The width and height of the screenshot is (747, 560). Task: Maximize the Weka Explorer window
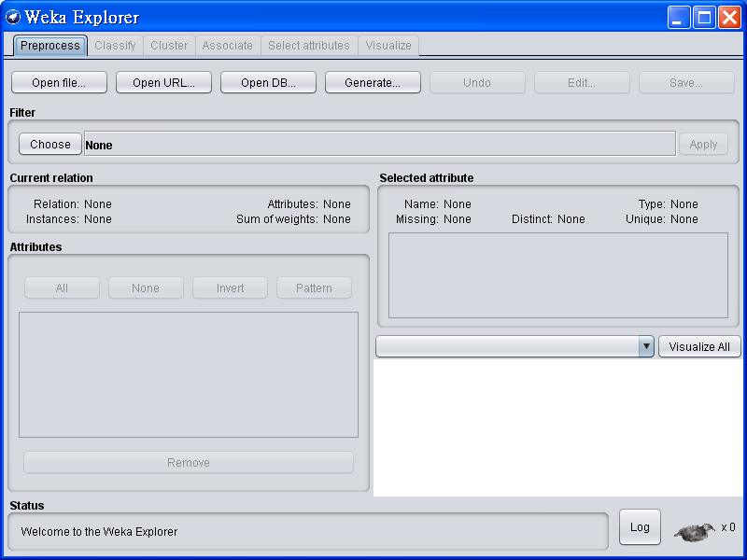(x=704, y=18)
